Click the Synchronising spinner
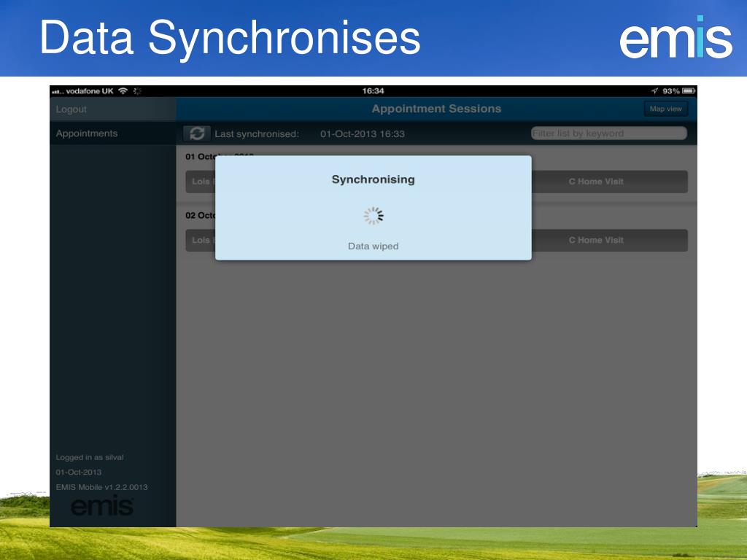The height and width of the screenshot is (560, 747). point(373,216)
